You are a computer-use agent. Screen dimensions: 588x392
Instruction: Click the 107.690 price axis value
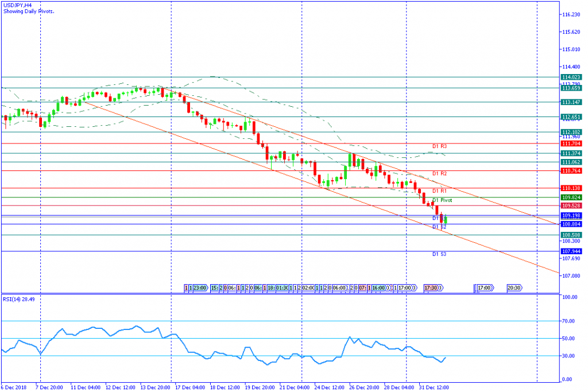[571, 259]
